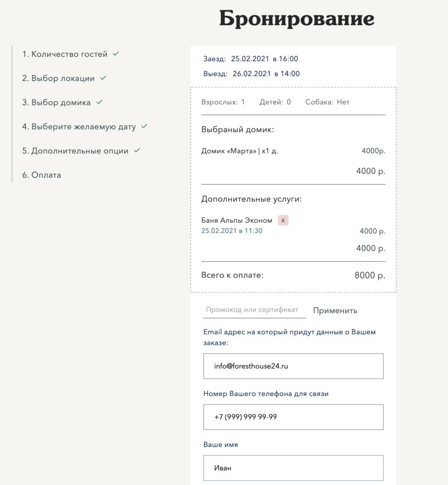Click the Ваше имя input field
This screenshot has height=485, width=448.
pos(293,467)
